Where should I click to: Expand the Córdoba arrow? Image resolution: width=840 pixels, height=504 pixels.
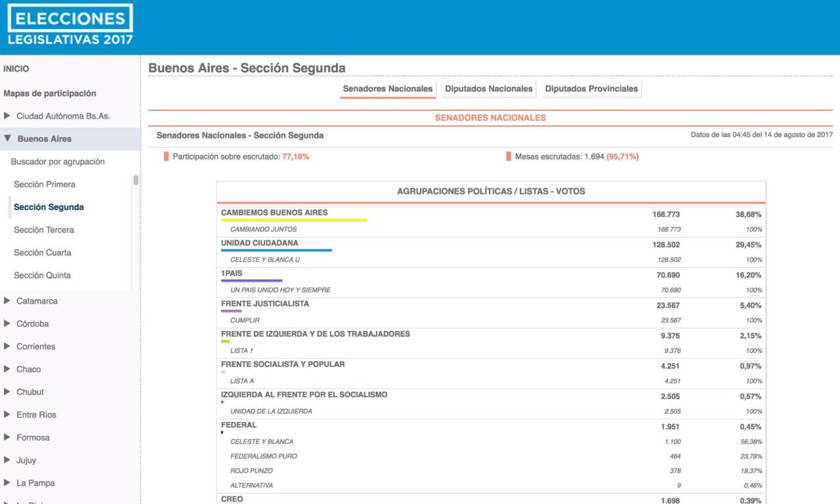coord(7,324)
